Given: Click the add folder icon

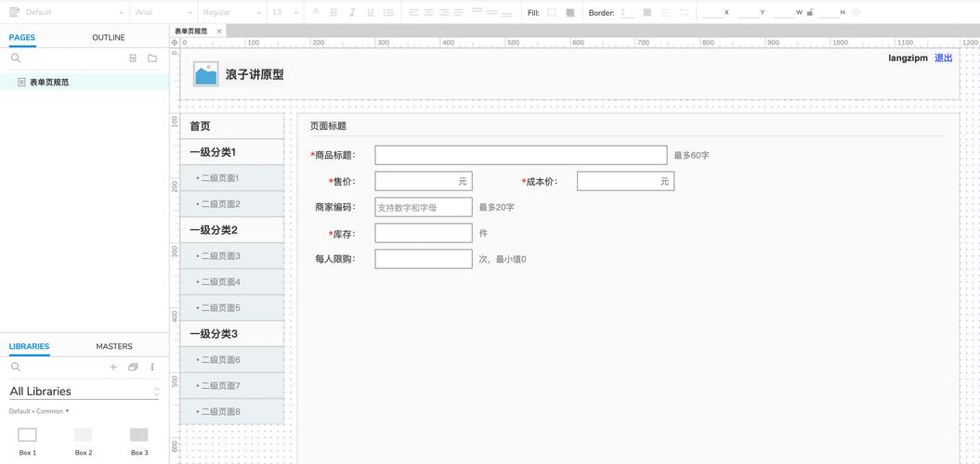Looking at the screenshot, I should click(151, 58).
